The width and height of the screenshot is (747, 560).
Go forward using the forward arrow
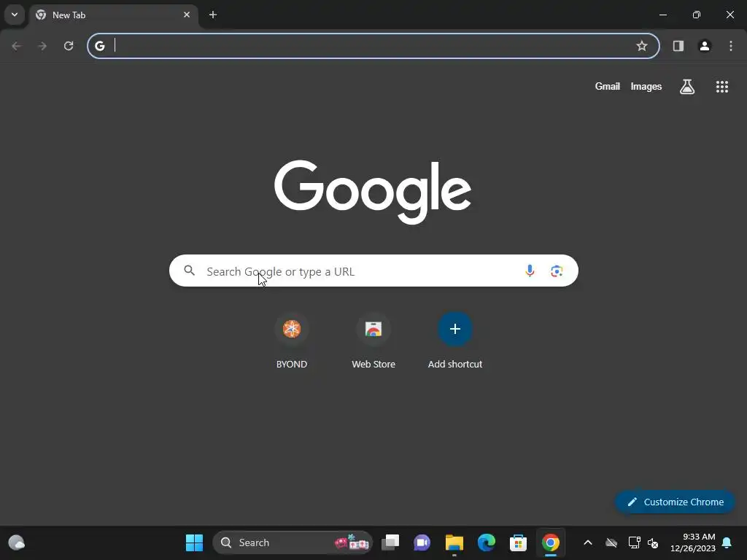click(42, 46)
